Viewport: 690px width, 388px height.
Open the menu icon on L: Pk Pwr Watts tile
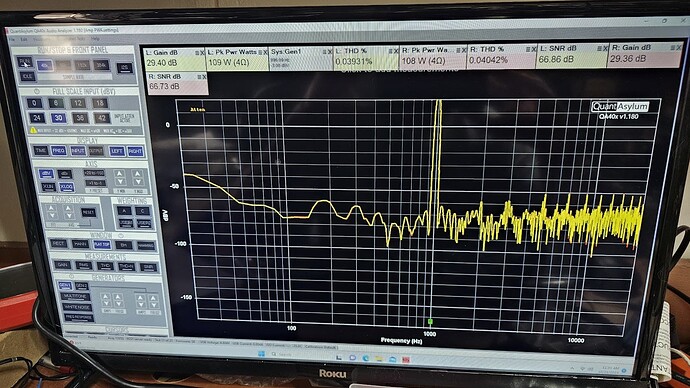point(260,52)
